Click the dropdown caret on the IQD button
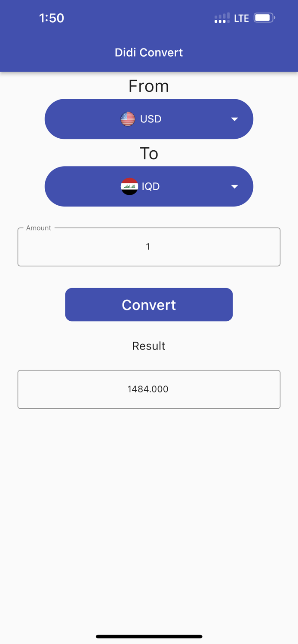Viewport: 298px width, 644px height. [234, 186]
